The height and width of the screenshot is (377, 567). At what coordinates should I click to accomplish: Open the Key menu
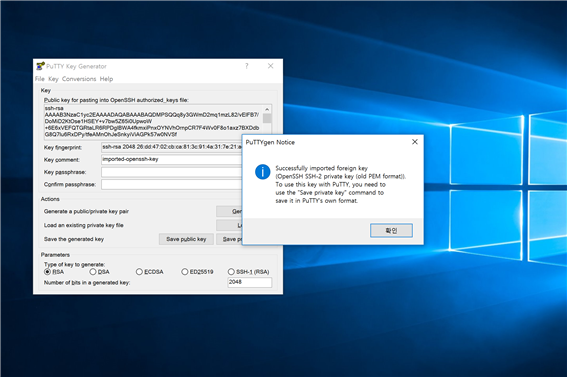point(53,79)
